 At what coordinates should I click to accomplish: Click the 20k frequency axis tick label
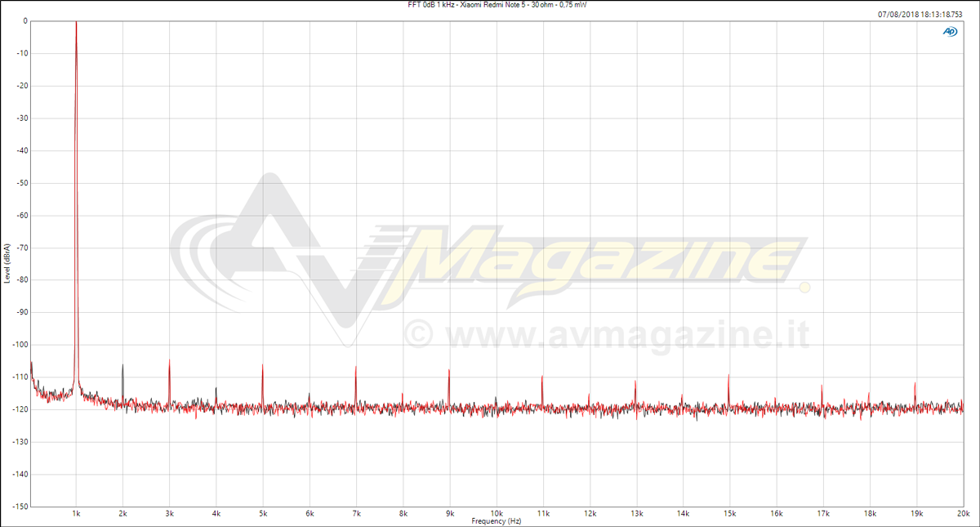[963, 514]
